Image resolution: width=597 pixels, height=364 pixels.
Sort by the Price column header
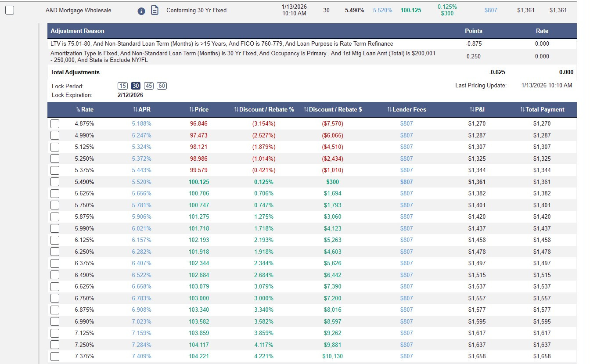click(x=199, y=110)
